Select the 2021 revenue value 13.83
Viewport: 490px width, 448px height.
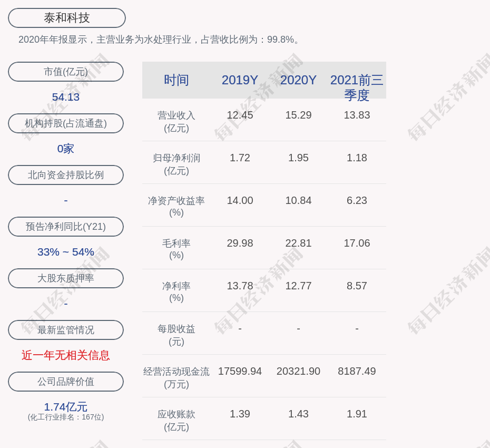pyautogui.click(x=357, y=115)
